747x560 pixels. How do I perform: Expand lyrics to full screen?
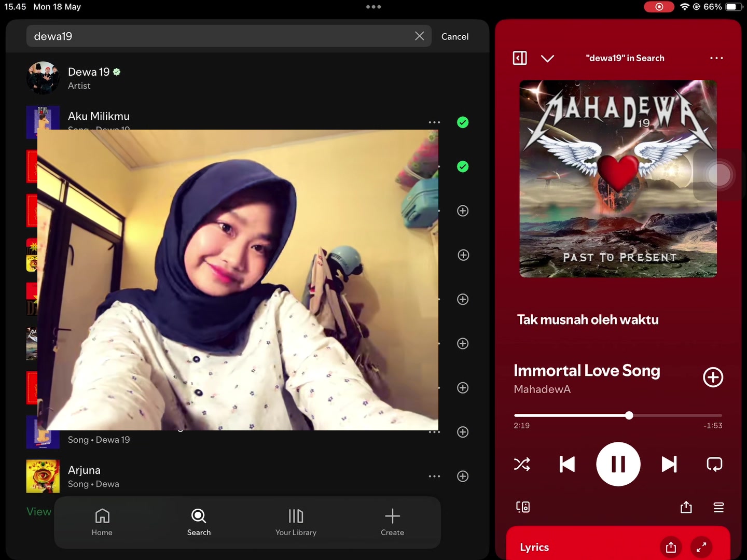[x=701, y=547]
